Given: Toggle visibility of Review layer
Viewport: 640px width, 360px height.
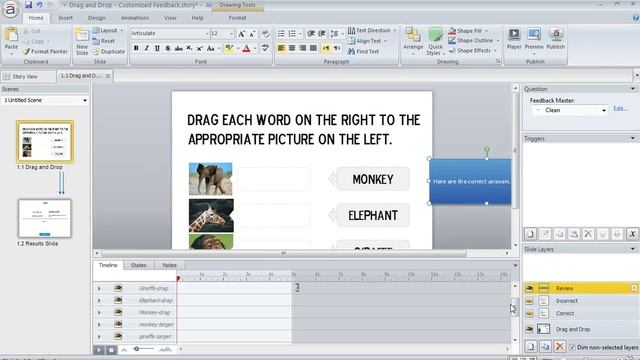Looking at the screenshot, I should (x=529, y=288).
